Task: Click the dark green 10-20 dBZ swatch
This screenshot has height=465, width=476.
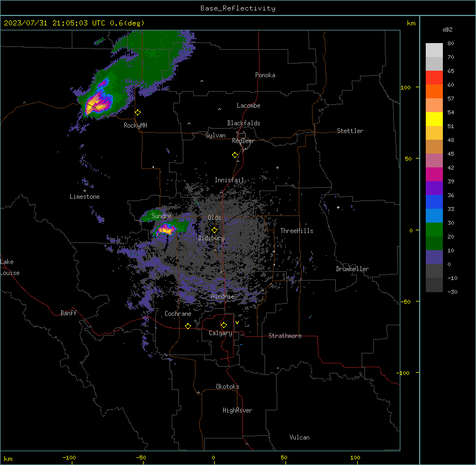Action: tap(434, 244)
